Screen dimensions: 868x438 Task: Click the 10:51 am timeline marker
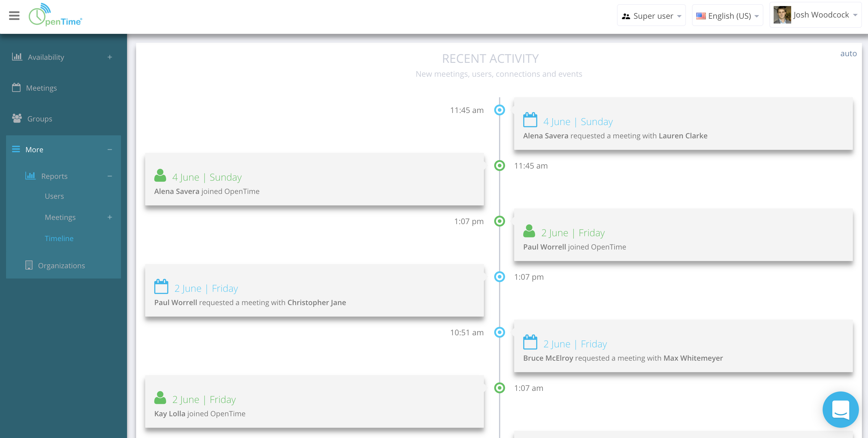coord(499,332)
